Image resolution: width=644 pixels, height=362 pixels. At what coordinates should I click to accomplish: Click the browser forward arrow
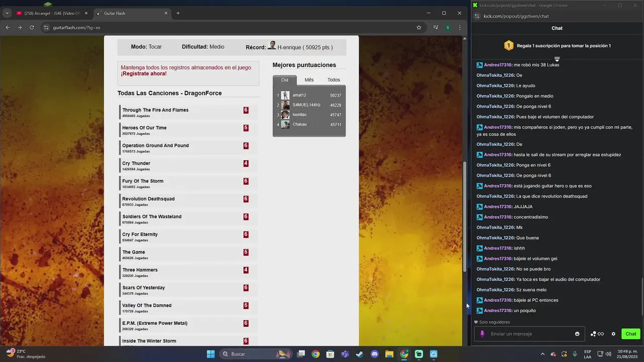20,28
